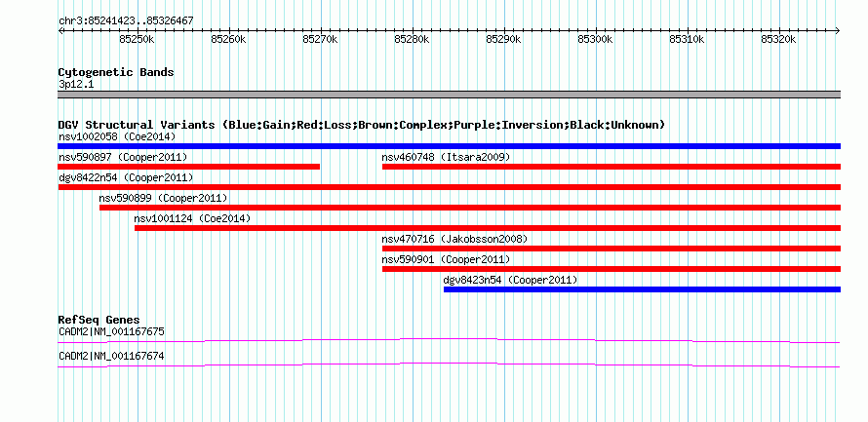Open variant label nsv1002058 (Coe2014)
Image resolution: width=868 pixels, height=422 pixels.
[117, 136]
